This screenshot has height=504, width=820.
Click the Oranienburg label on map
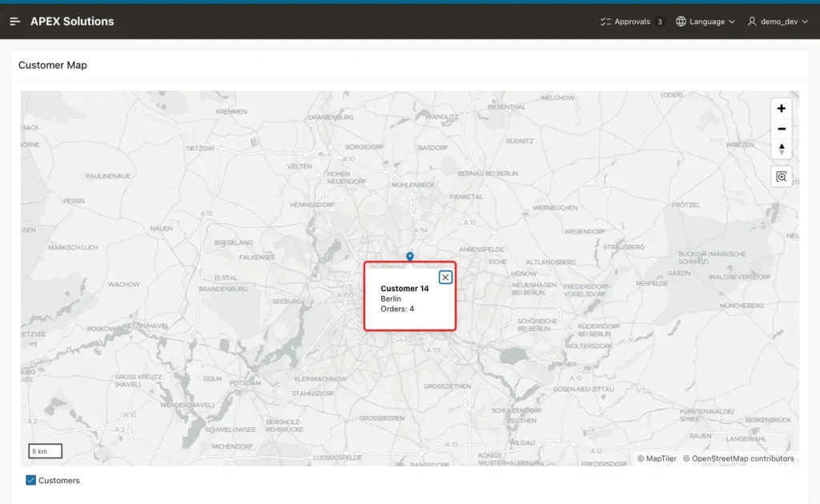coord(331,117)
